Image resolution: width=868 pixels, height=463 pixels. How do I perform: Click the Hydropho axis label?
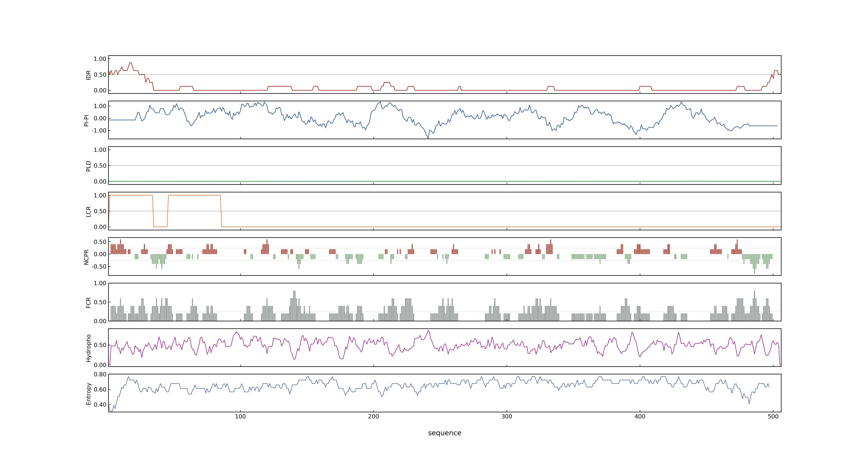pos(89,348)
